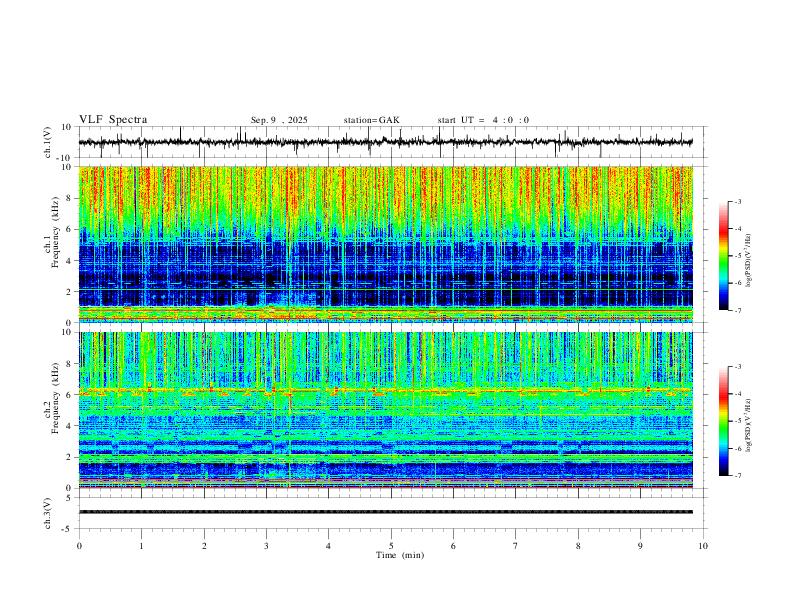The height and width of the screenshot is (612, 792).
Task: Click the "-3" tick on ch.1 colorbar
Action: [737, 201]
